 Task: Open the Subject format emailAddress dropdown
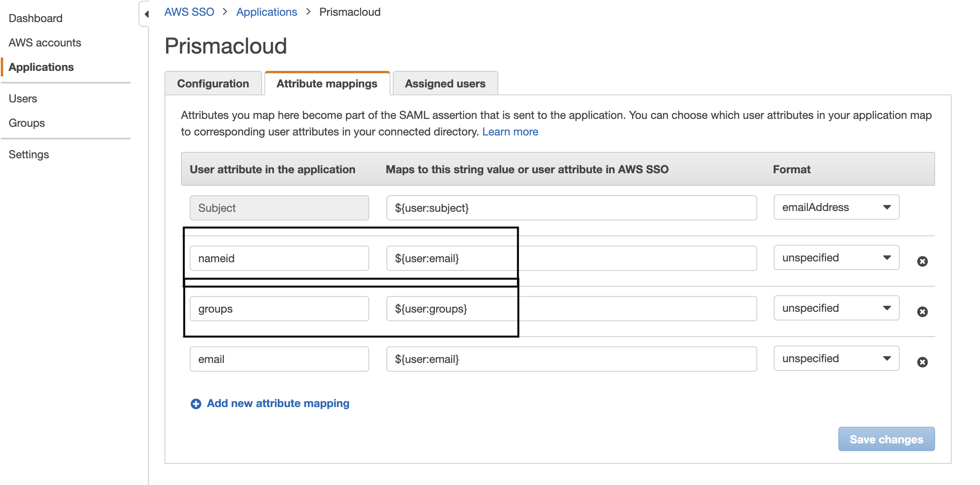point(836,207)
